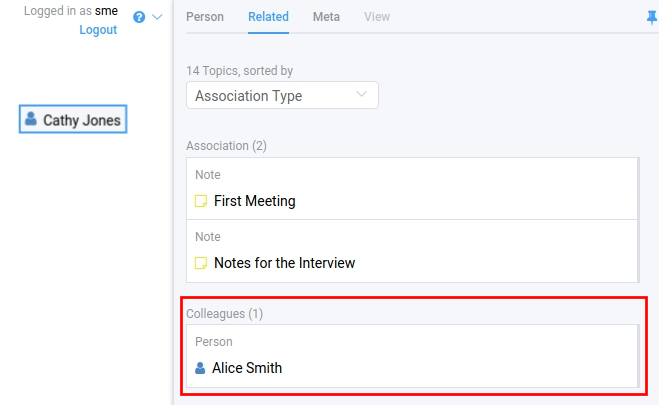Open the Association Type sort dropdown
Image resolution: width=659 pixels, height=405 pixels.
pos(282,96)
